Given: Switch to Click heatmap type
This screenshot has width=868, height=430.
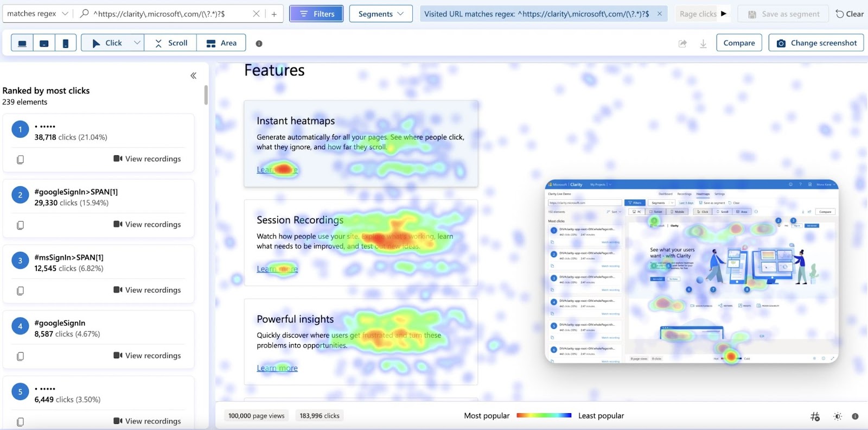Looking at the screenshot, I should (107, 43).
